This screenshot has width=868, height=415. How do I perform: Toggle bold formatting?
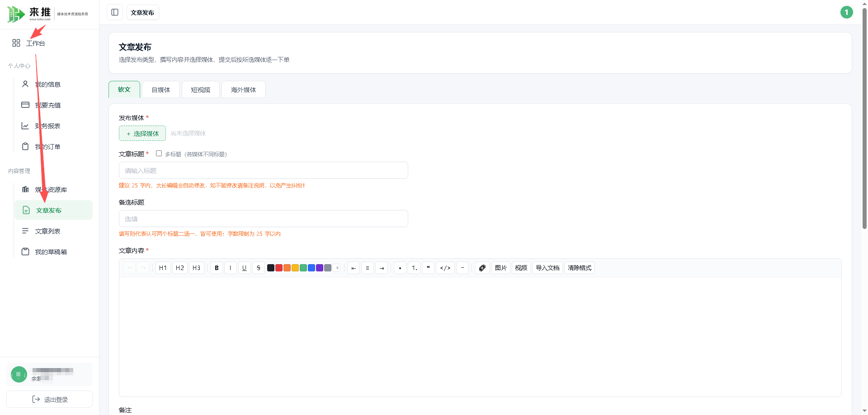(217, 268)
